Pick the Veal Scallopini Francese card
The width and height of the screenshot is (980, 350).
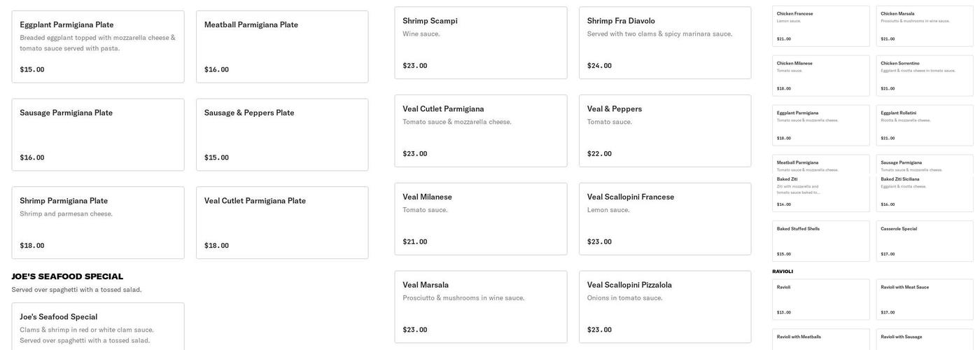click(x=665, y=219)
